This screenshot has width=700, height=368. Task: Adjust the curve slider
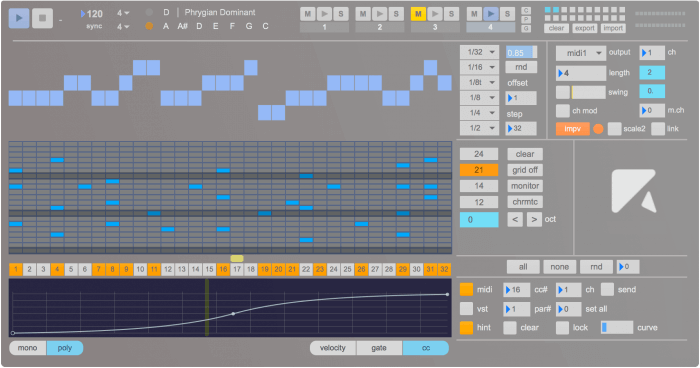(617, 327)
